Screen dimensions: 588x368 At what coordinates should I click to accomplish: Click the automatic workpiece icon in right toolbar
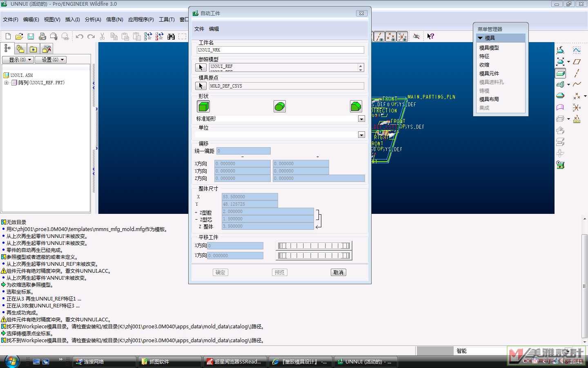pos(561,74)
